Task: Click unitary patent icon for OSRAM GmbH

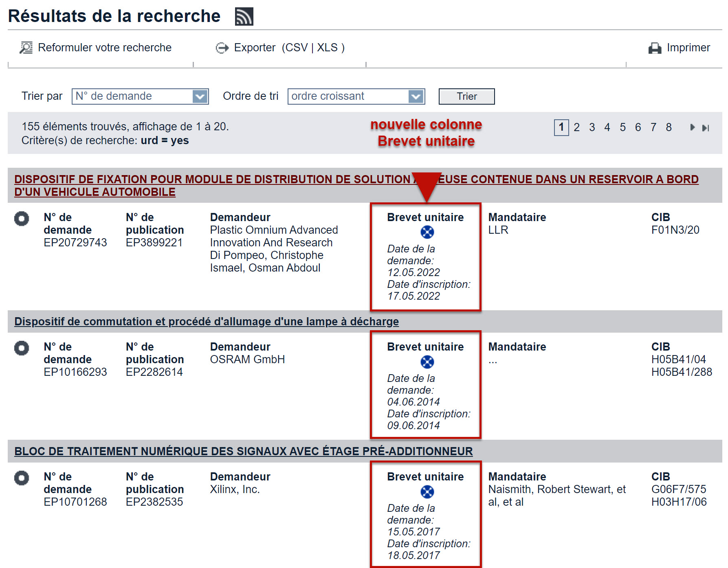Action: pyautogui.click(x=427, y=362)
